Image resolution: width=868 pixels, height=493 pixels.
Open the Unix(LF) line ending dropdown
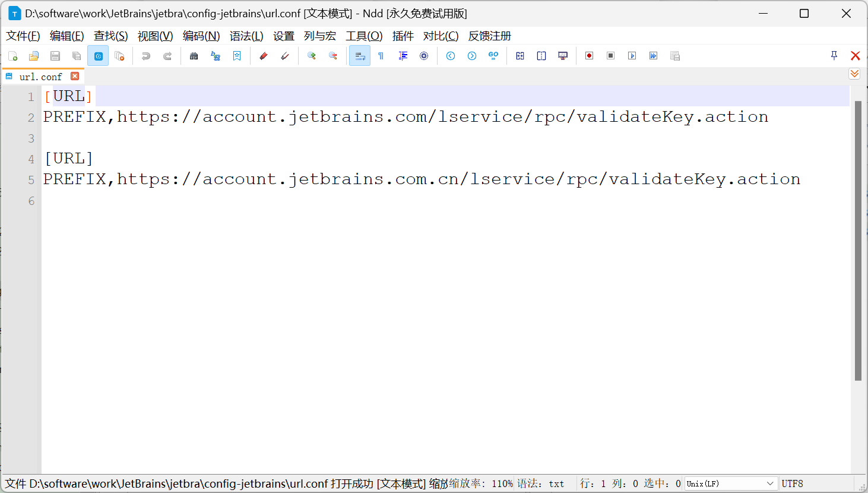(x=731, y=483)
